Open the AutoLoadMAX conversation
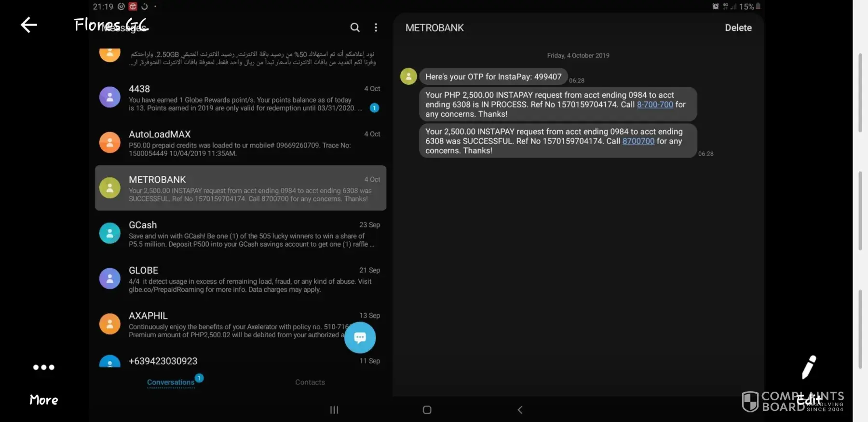The height and width of the screenshot is (422, 868). click(241, 143)
